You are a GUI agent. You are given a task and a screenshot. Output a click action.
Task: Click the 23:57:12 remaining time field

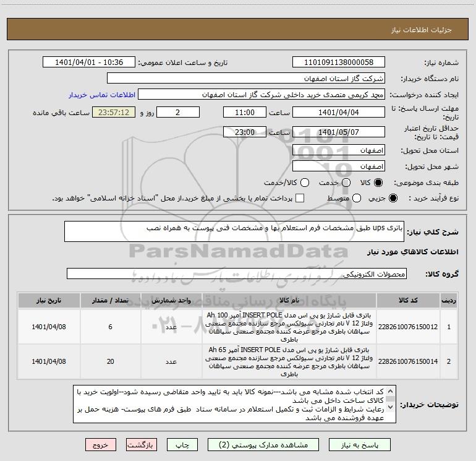tap(114, 112)
